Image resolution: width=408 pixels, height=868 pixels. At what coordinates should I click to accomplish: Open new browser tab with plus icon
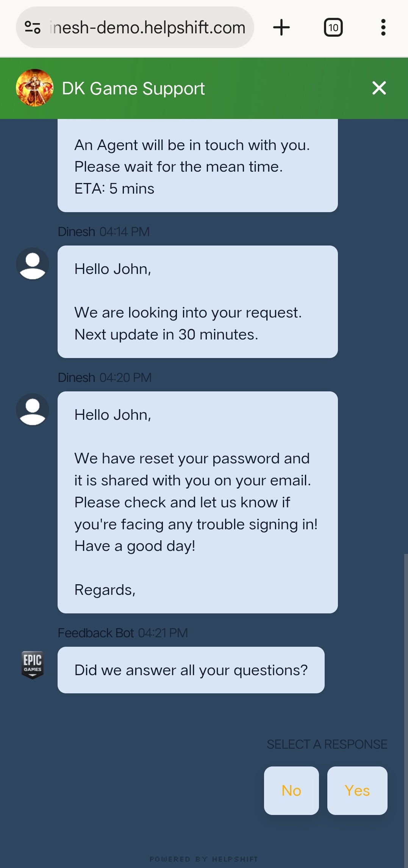click(x=281, y=28)
